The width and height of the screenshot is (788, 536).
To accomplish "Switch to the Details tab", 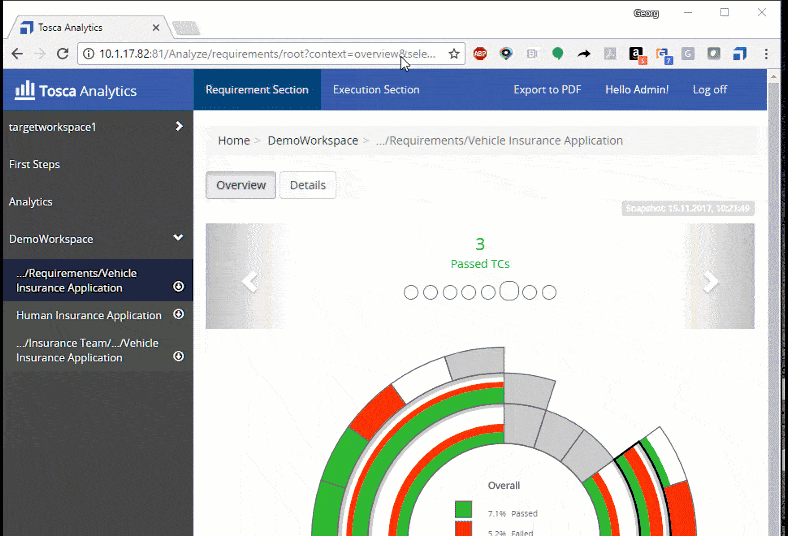I will [x=308, y=185].
